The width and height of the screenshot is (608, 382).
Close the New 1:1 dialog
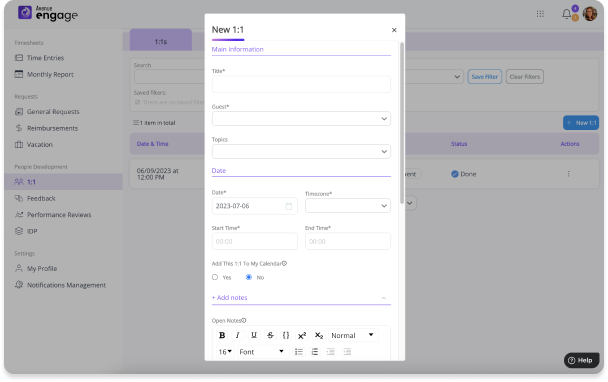pyautogui.click(x=394, y=30)
